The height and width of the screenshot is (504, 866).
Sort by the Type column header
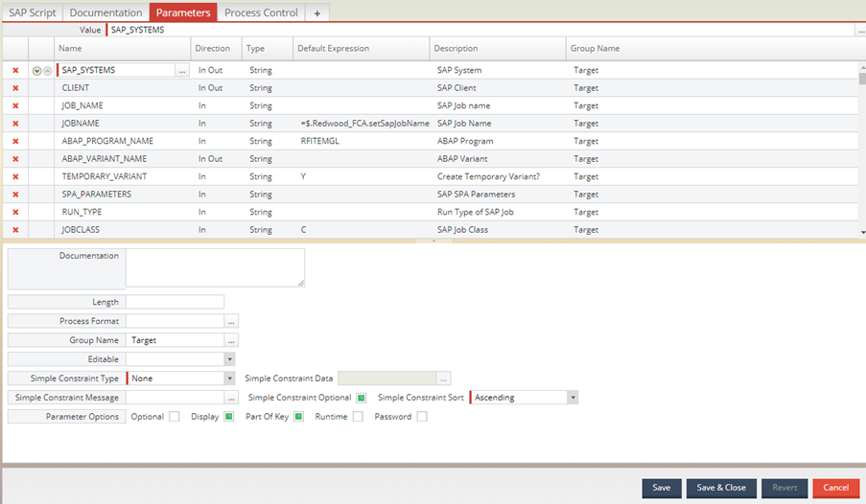[268, 49]
